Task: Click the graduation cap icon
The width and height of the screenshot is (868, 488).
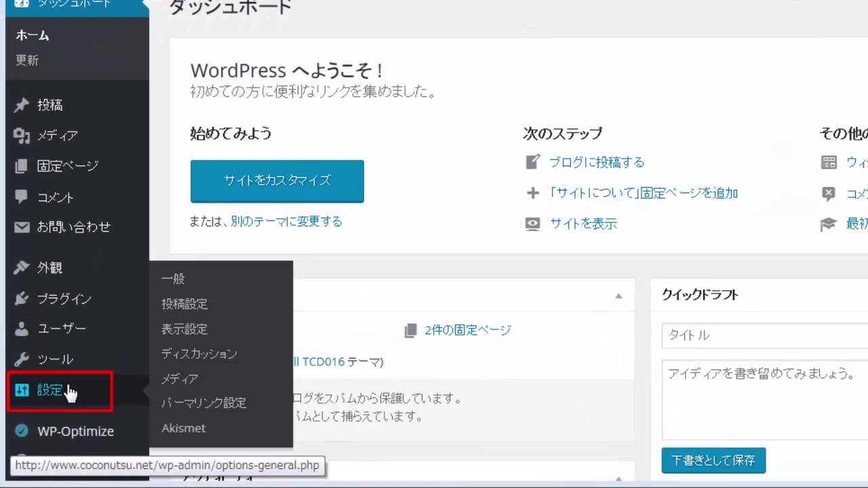Action: [x=829, y=224]
